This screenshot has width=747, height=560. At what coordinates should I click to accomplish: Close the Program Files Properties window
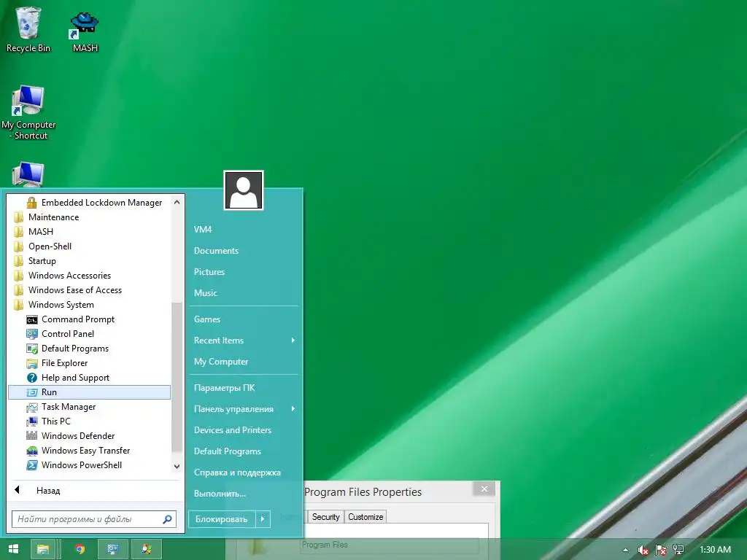[x=484, y=489]
